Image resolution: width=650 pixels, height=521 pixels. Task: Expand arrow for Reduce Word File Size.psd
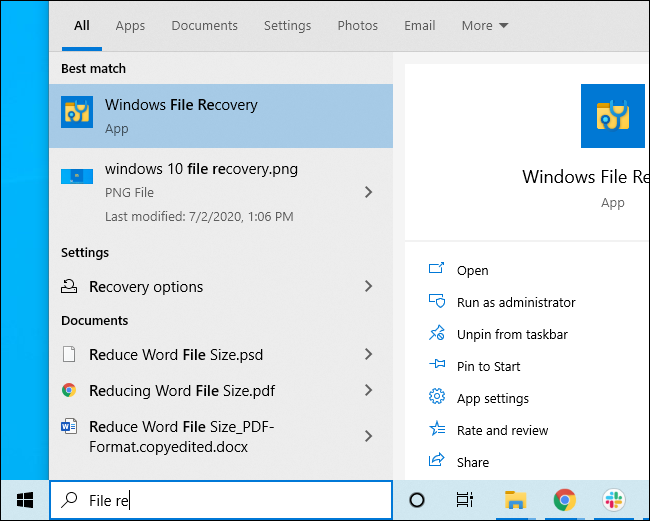(x=368, y=355)
